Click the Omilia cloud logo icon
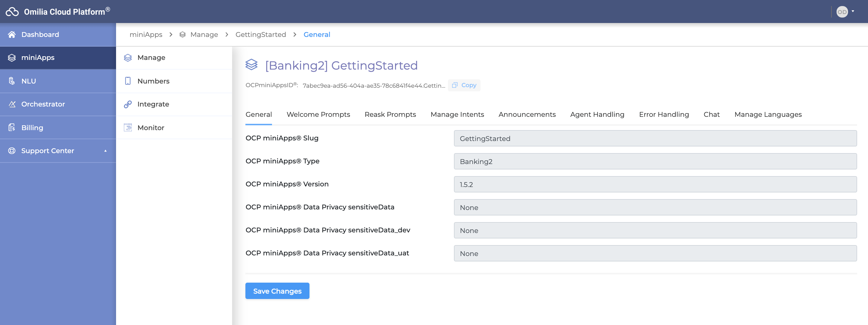Image resolution: width=868 pixels, height=325 pixels. pyautogui.click(x=12, y=12)
